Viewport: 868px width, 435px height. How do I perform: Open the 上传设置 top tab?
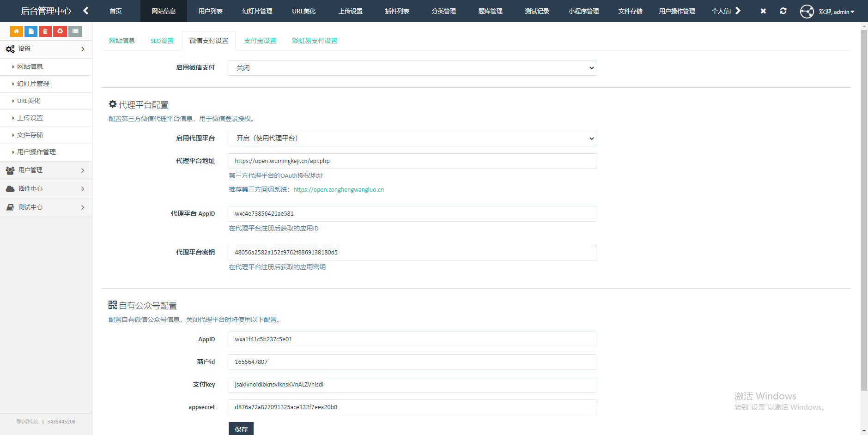[350, 11]
